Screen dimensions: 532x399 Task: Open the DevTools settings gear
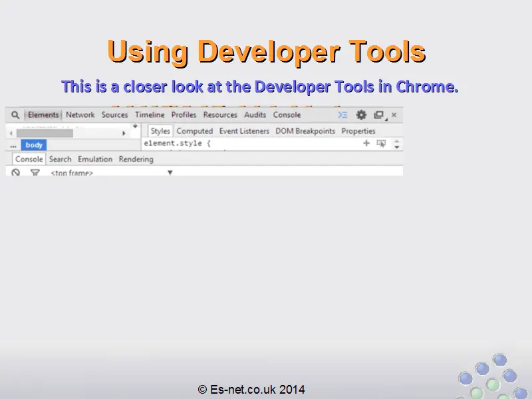(361, 115)
